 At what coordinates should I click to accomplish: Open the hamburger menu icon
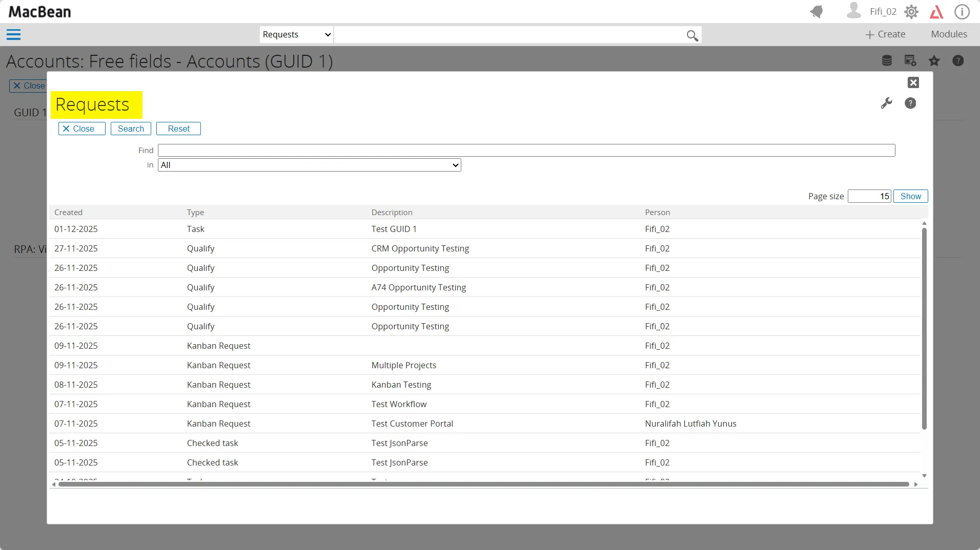13,35
